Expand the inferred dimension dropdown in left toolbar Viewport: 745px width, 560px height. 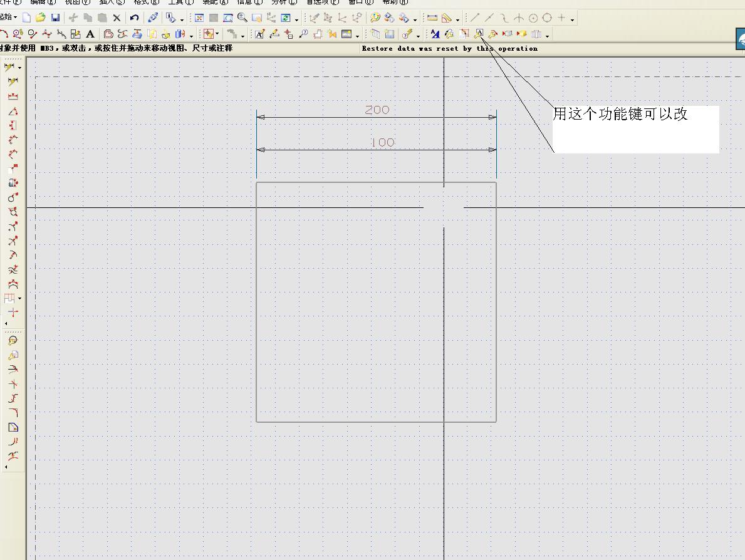(x=19, y=68)
